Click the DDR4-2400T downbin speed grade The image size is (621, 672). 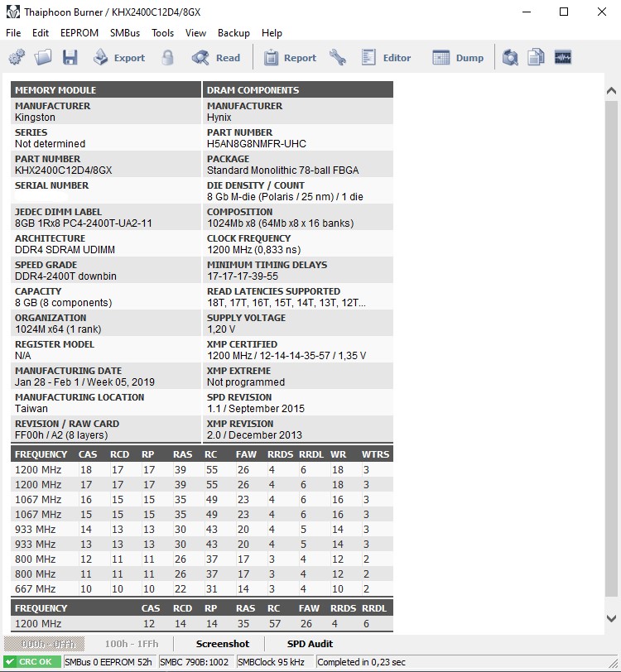coord(65,276)
